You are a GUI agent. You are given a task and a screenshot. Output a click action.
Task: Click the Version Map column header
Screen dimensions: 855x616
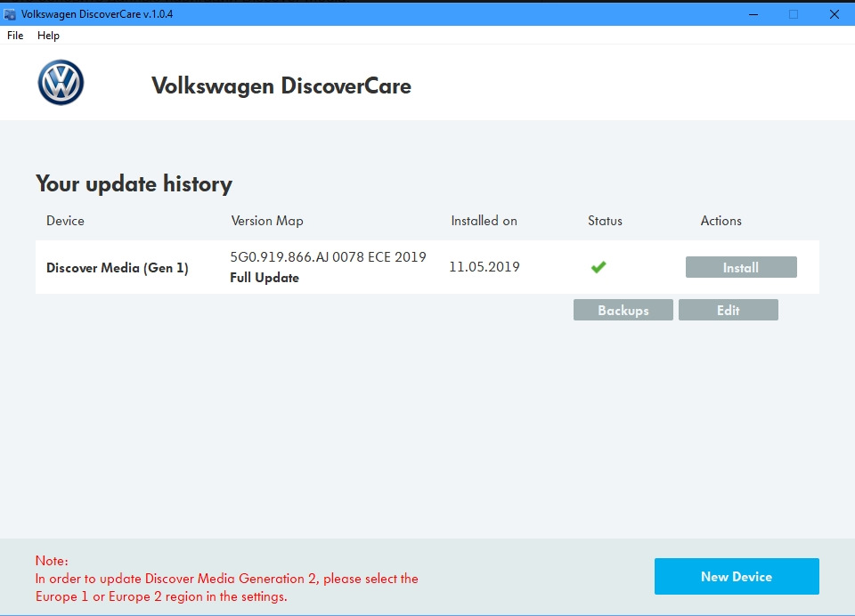point(267,221)
